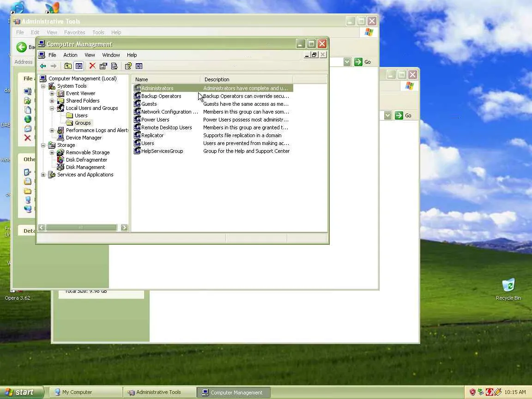Expand Services and Applications node

click(43, 175)
